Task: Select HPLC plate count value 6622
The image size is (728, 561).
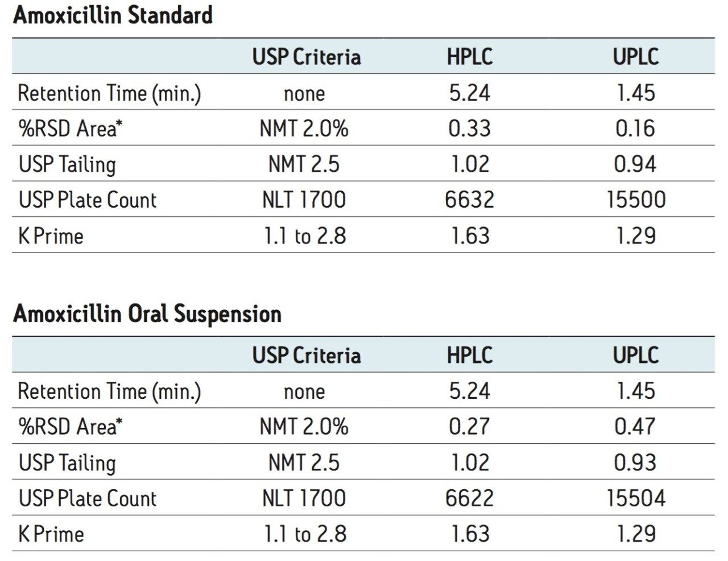Action: [x=469, y=498]
